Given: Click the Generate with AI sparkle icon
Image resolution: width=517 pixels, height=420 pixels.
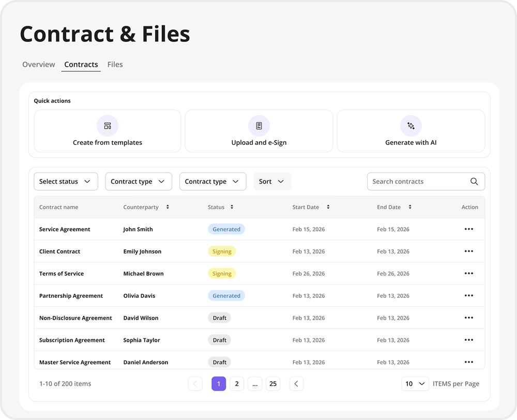Looking at the screenshot, I should 411,126.
